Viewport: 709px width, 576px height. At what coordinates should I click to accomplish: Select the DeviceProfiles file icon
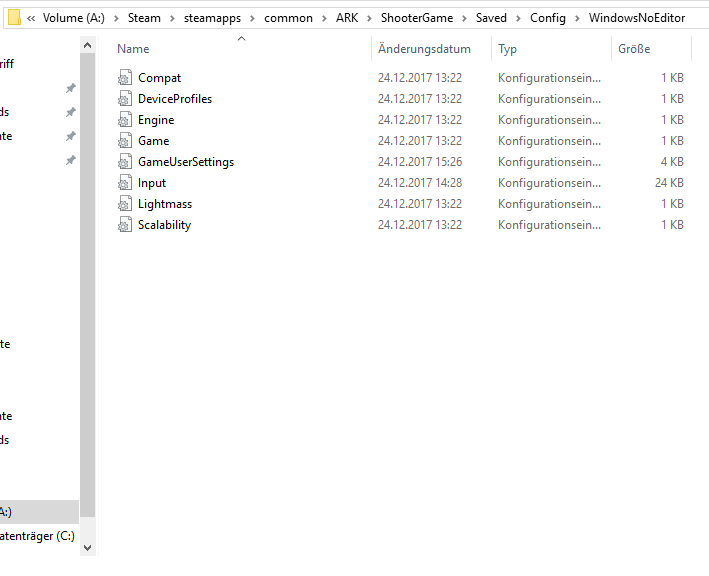coord(125,99)
